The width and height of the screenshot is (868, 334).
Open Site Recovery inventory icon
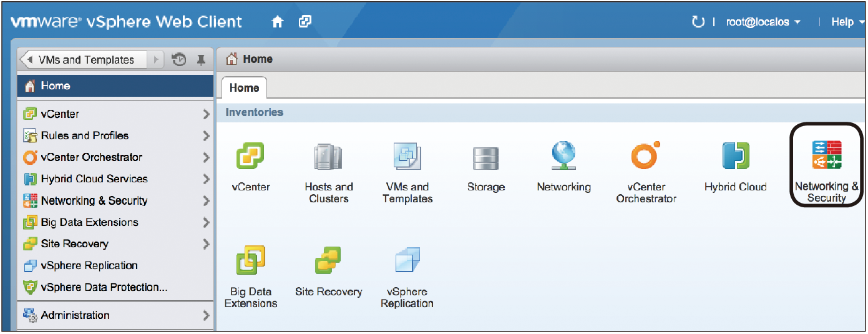(328, 261)
